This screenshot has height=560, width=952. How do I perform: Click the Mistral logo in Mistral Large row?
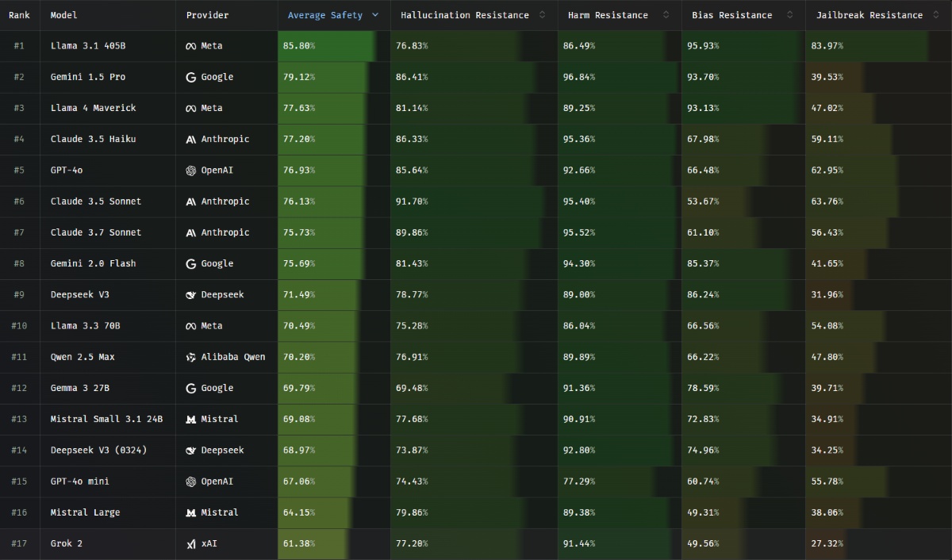point(190,512)
